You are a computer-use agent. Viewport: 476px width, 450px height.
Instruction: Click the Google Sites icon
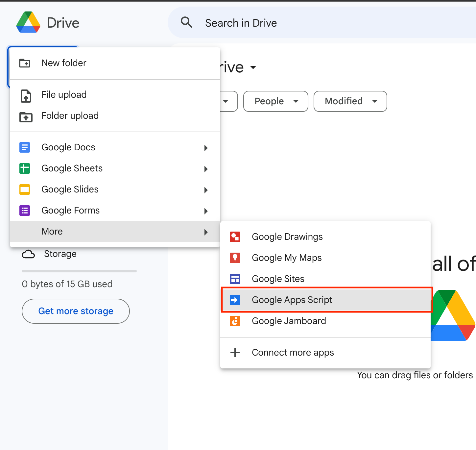coord(235,279)
